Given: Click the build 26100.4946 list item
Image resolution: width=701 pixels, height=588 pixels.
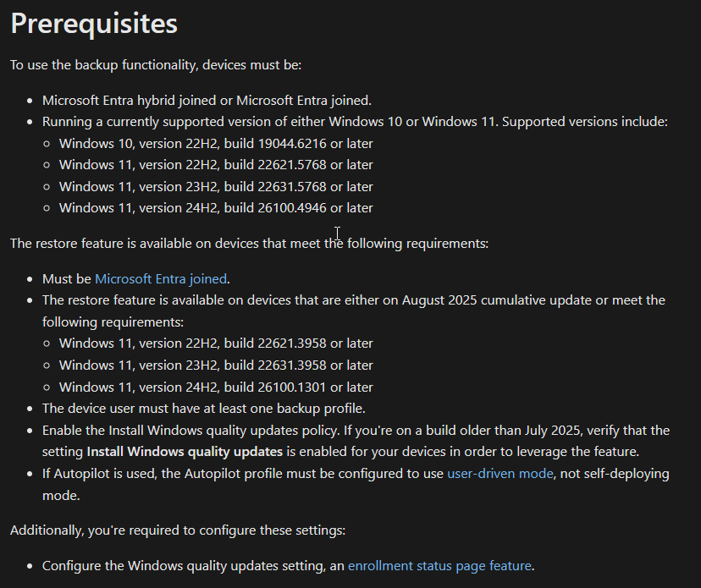Looking at the screenshot, I should pyautogui.click(x=216, y=208).
